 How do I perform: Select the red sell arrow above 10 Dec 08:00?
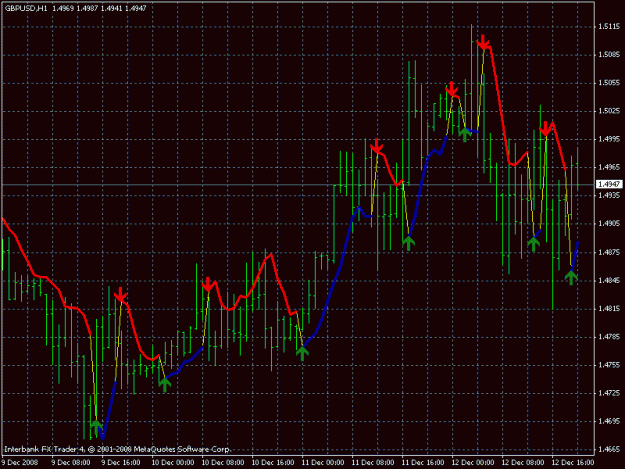click(208, 284)
